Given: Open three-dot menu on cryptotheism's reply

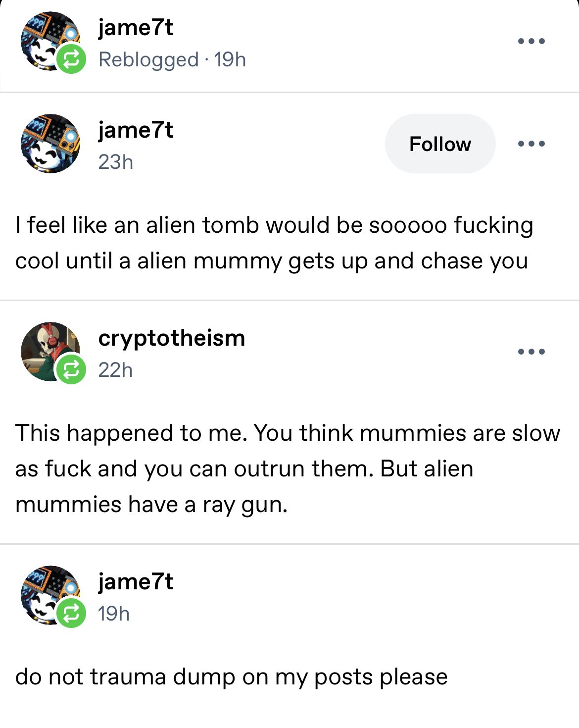Looking at the screenshot, I should point(531,352).
